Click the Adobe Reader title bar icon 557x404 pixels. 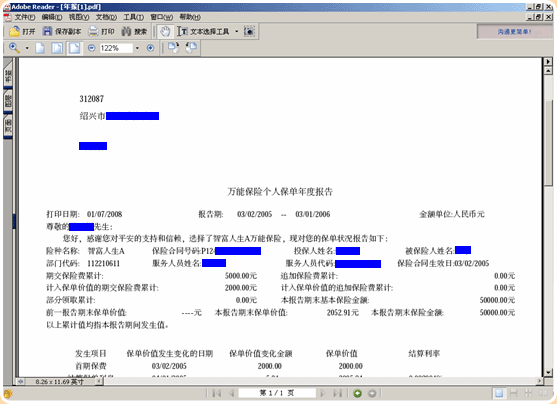pyautogui.click(x=7, y=7)
